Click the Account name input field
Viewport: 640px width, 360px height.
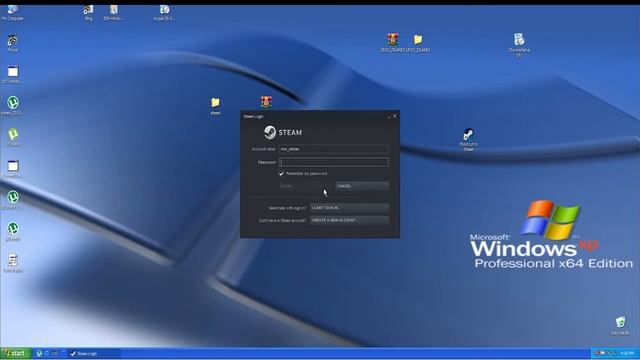(333, 149)
